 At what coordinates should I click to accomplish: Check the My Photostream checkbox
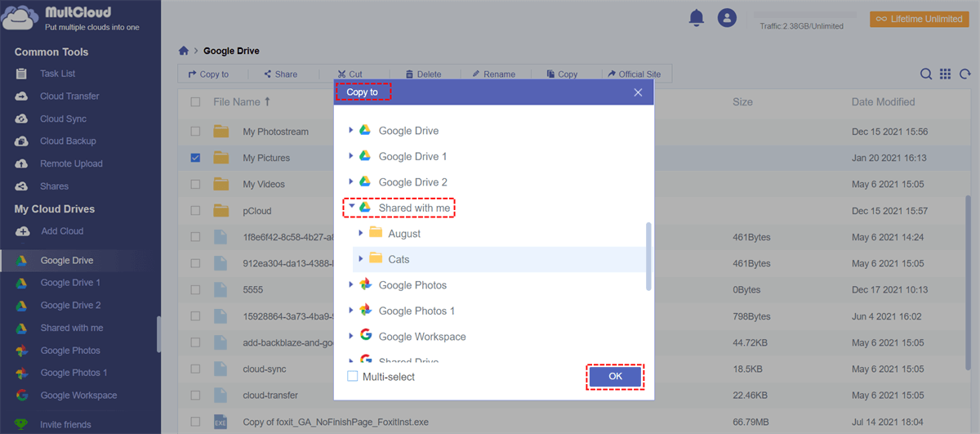pyautogui.click(x=195, y=131)
